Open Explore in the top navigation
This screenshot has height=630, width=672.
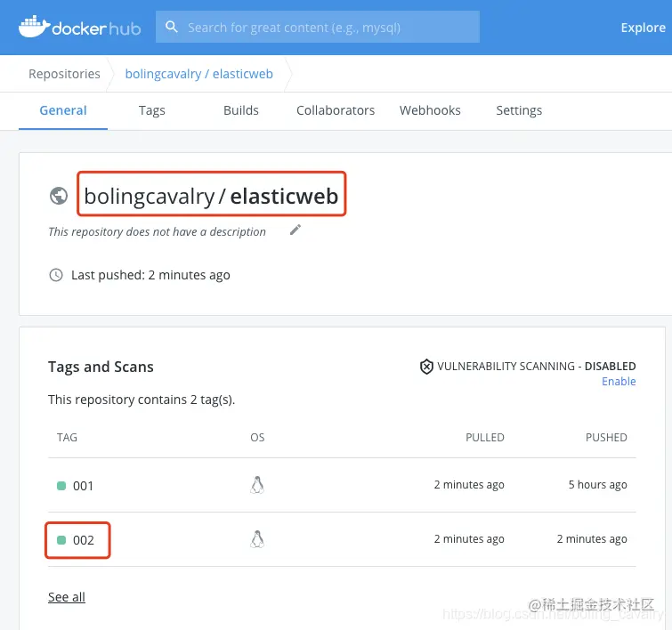(x=643, y=28)
